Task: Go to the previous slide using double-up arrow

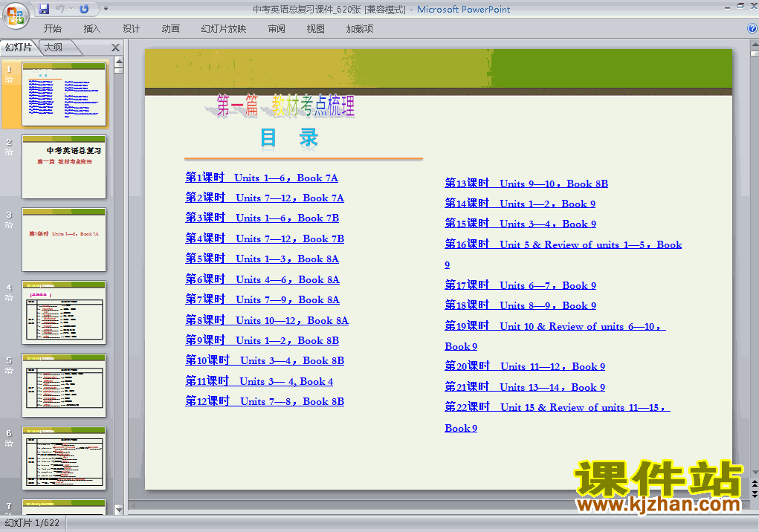Action: (x=755, y=484)
